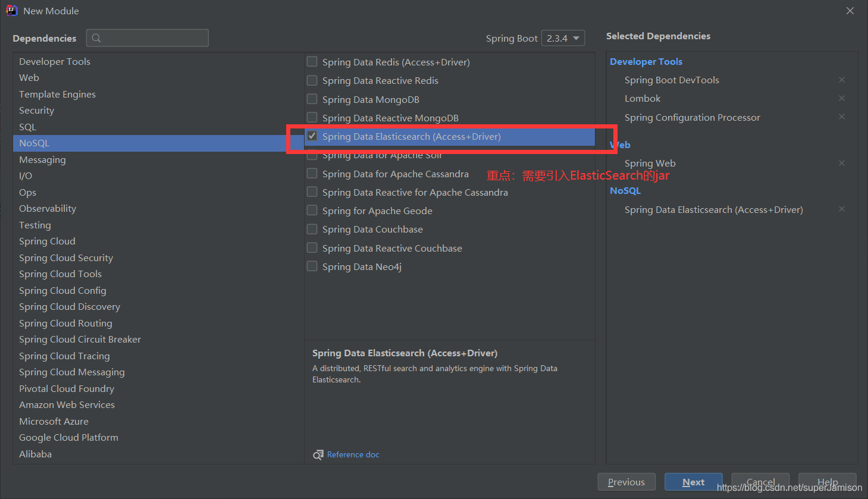Open Spring Cloud Config category

(x=158, y=290)
